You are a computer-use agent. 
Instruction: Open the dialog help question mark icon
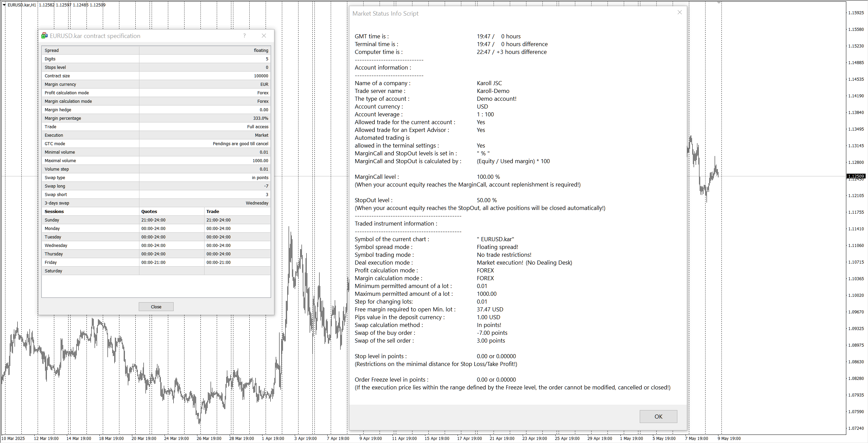click(x=244, y=36)
